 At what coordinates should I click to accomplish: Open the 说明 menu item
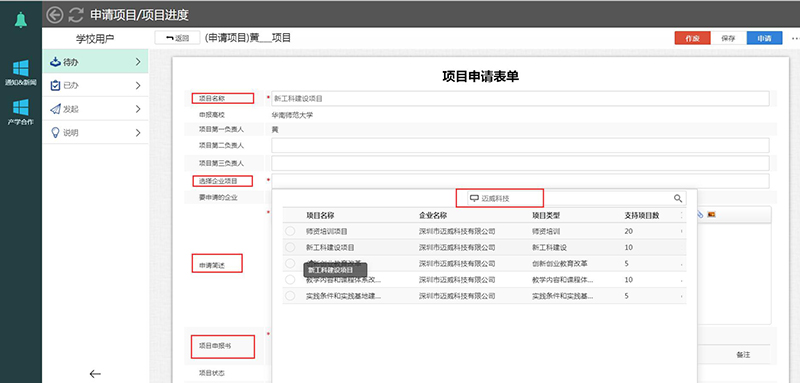coord(95,133)
